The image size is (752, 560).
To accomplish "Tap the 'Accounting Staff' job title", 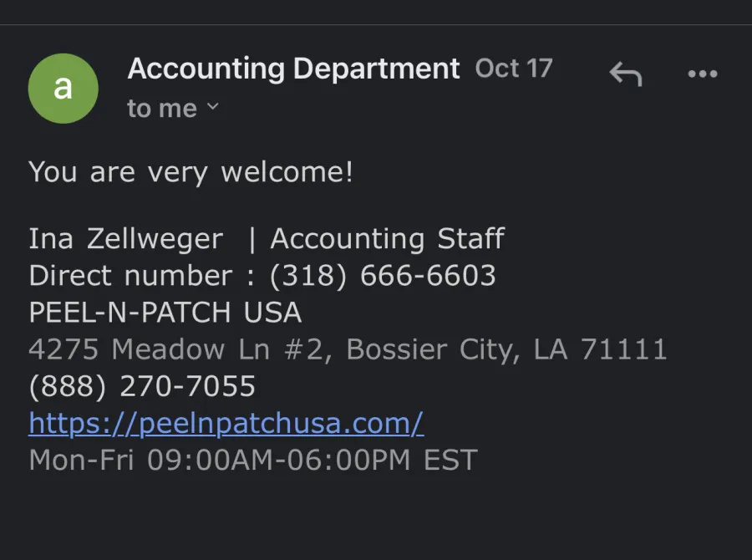I will [388, 238].
